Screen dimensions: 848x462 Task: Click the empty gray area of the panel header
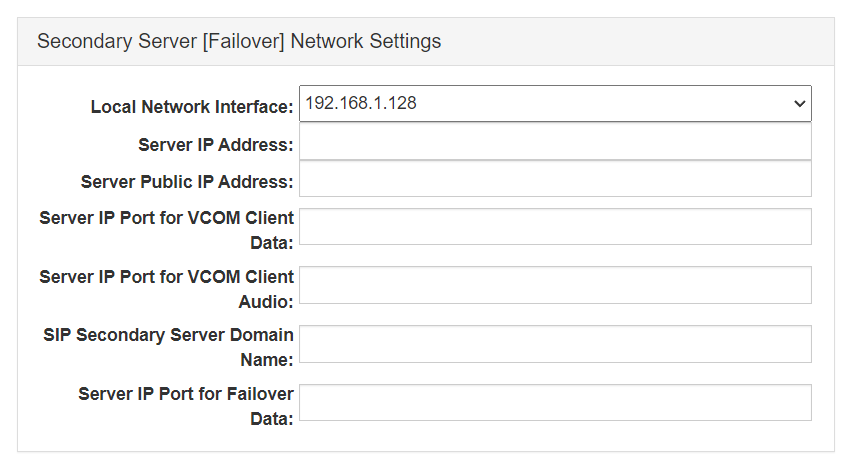640,42
